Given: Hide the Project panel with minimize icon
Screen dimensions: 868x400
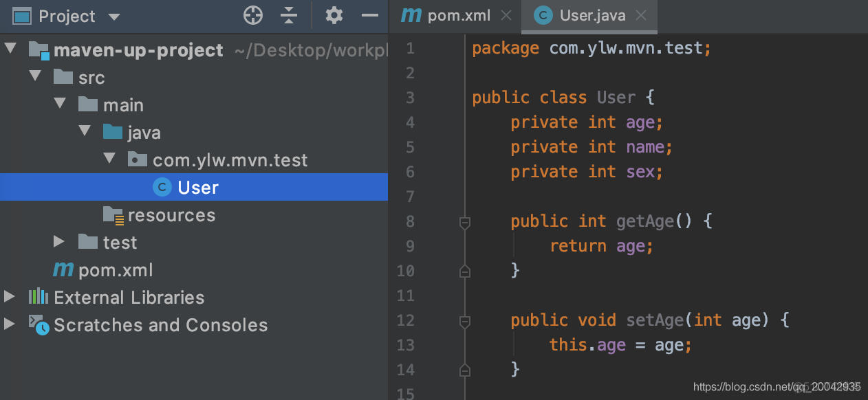Looking at the screenshot, I should [370, 15].
